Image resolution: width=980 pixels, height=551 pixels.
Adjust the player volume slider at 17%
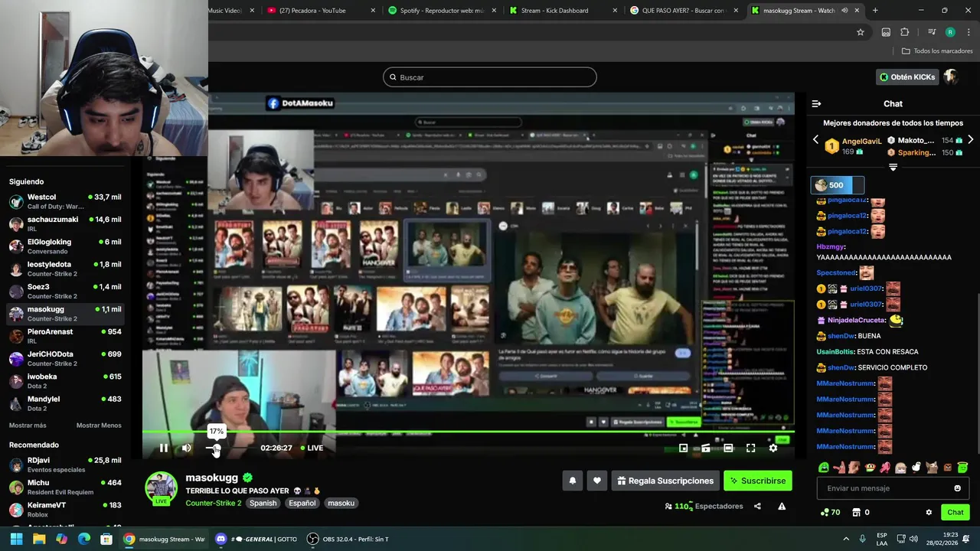click(215, 448)
